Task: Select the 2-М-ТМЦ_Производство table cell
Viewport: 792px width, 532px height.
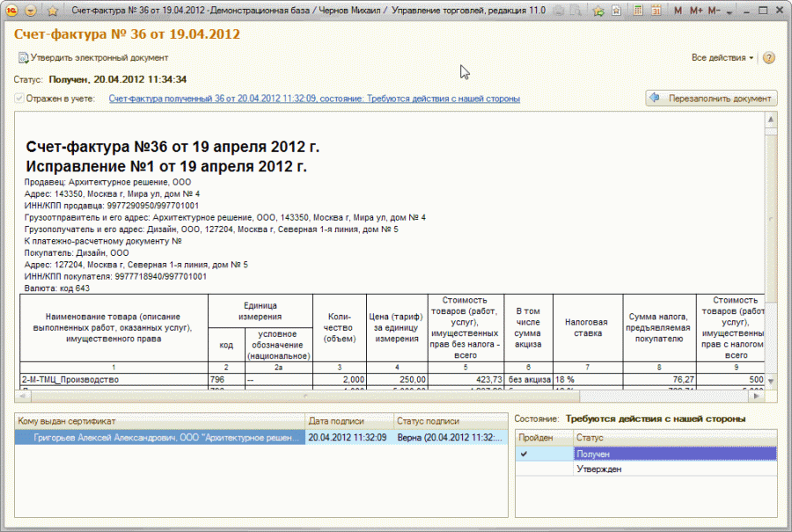Action: pyautogui.click(x=114, y=380)
